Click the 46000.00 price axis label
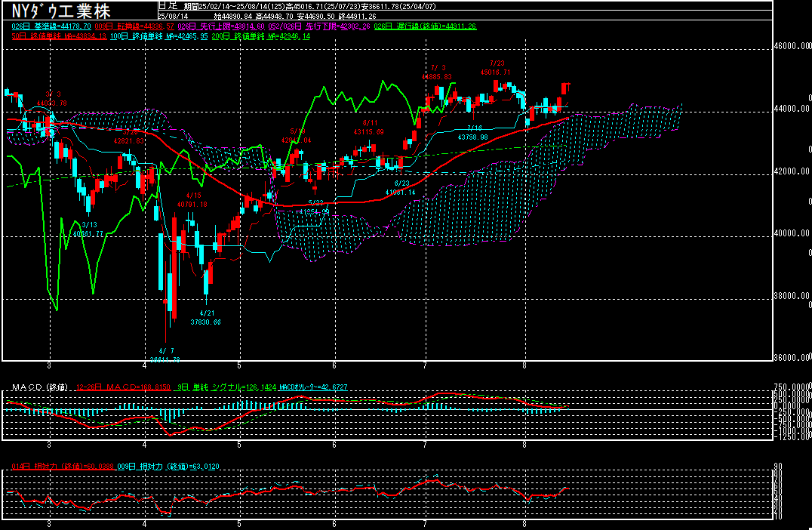The height and width of the screenshot is (530, 812). pos(792,47)
